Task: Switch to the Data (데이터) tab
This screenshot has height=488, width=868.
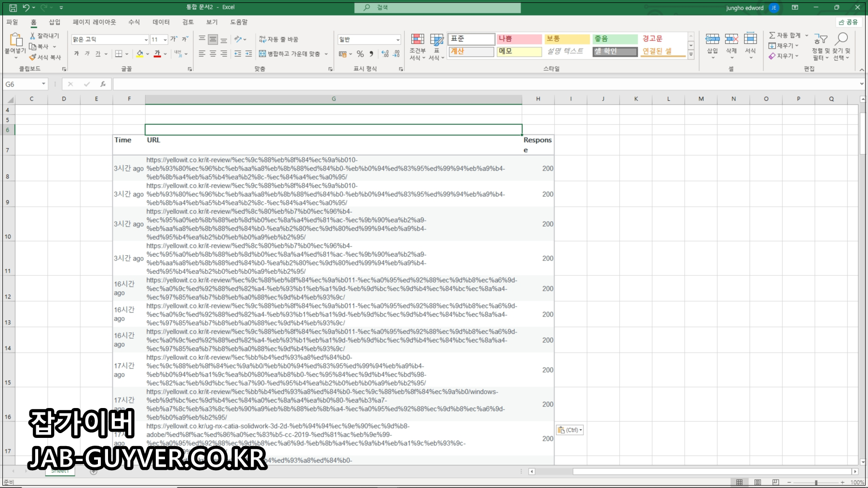Action: [x=161, y=22]
